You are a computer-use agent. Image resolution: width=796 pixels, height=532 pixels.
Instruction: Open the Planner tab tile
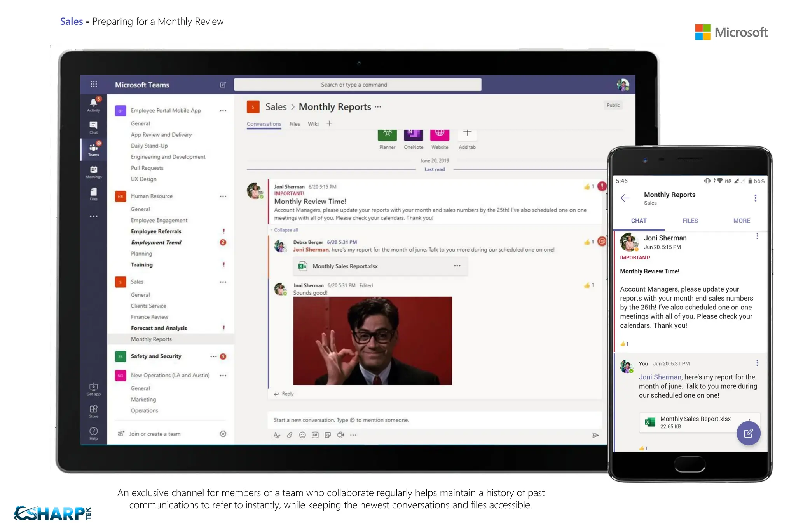tap(387, 139)
